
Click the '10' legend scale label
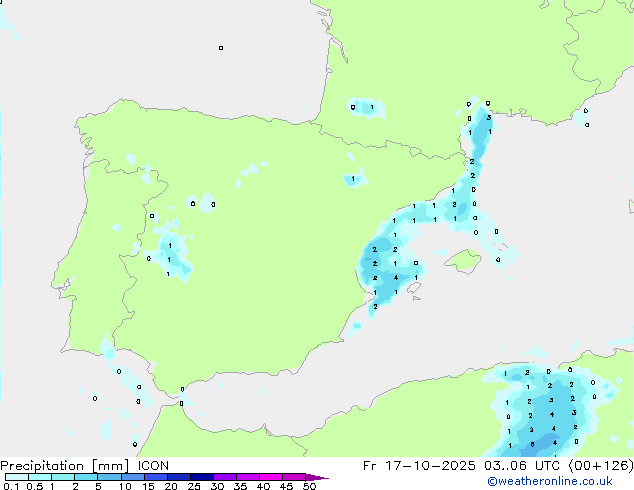tap(125, 486)
